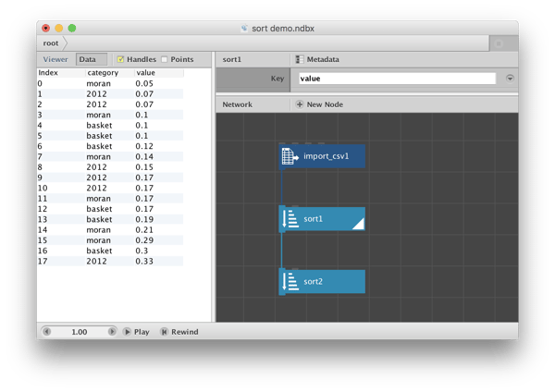555x392 pixels.
Task: Select row 9 category 2012
Action: [96, 178]
